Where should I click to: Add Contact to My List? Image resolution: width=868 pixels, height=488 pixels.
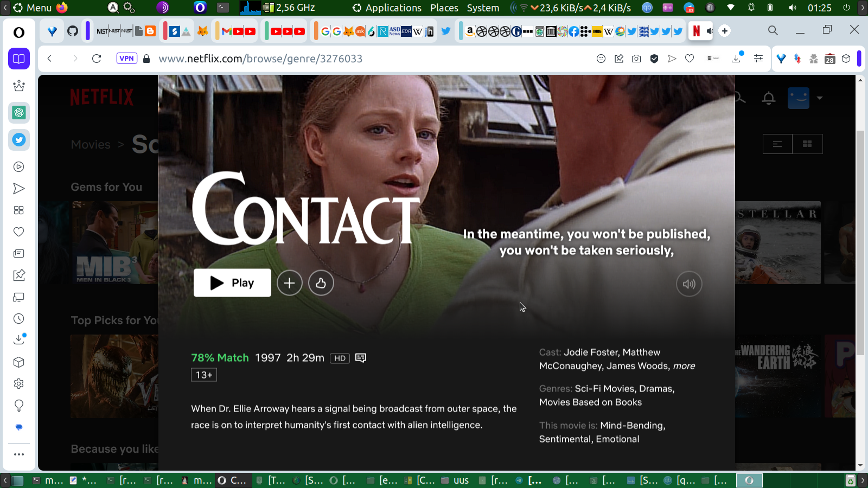[x=290, y=283]
